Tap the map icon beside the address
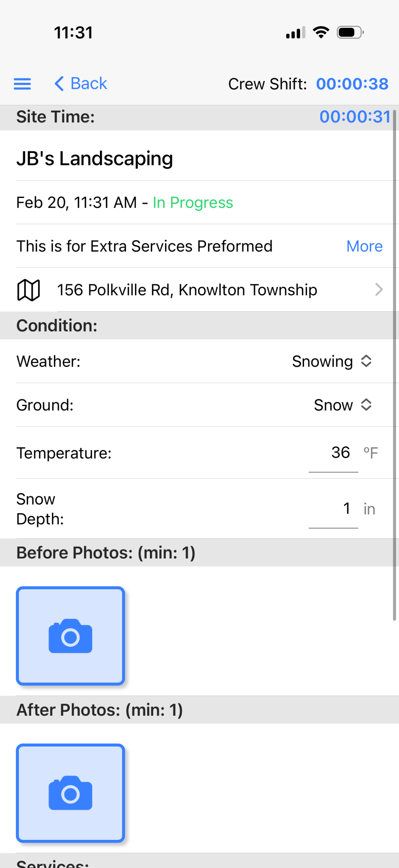This screenshot has height=868, width=399. 28,290
